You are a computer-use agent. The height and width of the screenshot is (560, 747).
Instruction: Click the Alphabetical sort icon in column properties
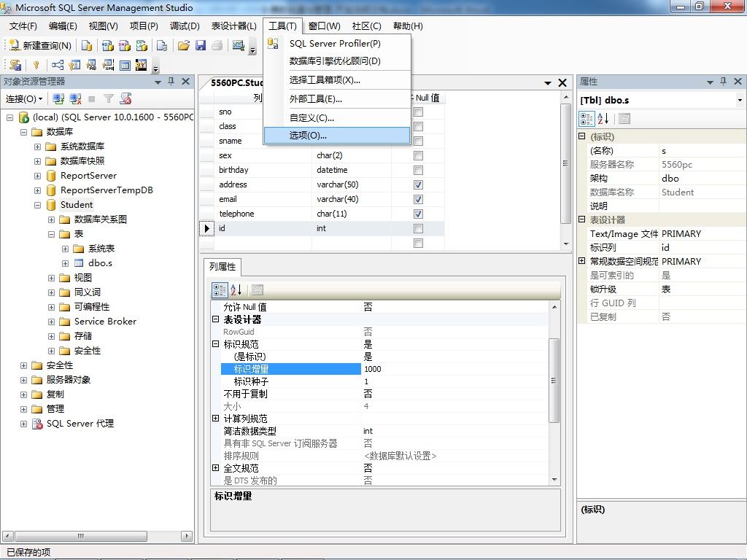point(236,289)
